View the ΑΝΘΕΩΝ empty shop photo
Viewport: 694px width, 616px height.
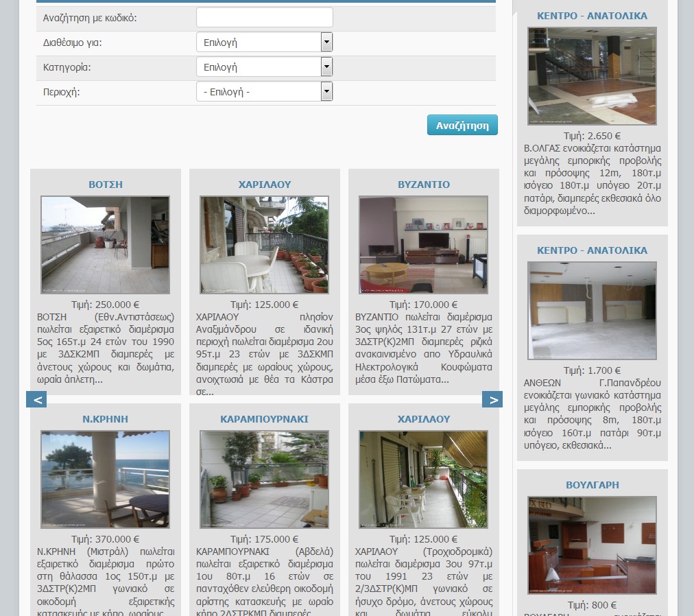(x=593, y=311)
